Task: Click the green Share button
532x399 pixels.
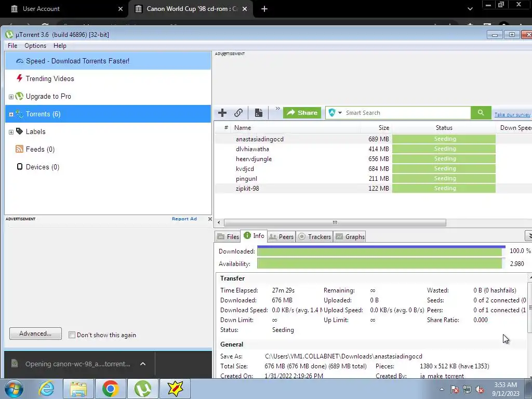Action: tap(302, 113)
